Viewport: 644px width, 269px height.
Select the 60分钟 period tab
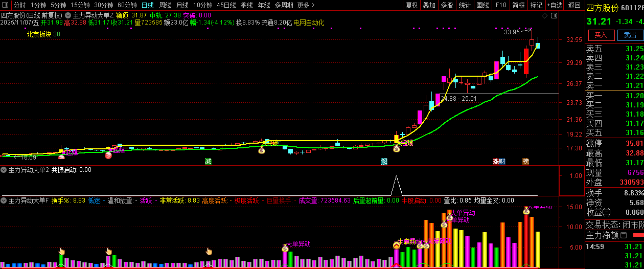coord(127,5)
